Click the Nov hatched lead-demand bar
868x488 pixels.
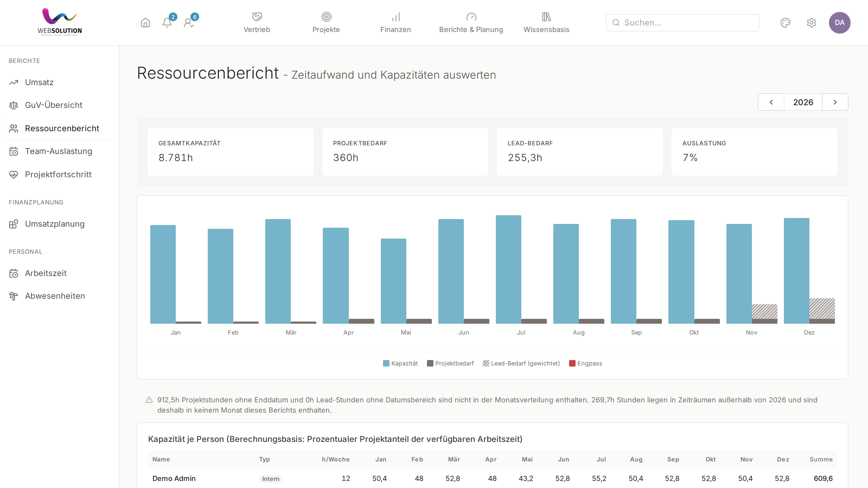pos(765,312)
